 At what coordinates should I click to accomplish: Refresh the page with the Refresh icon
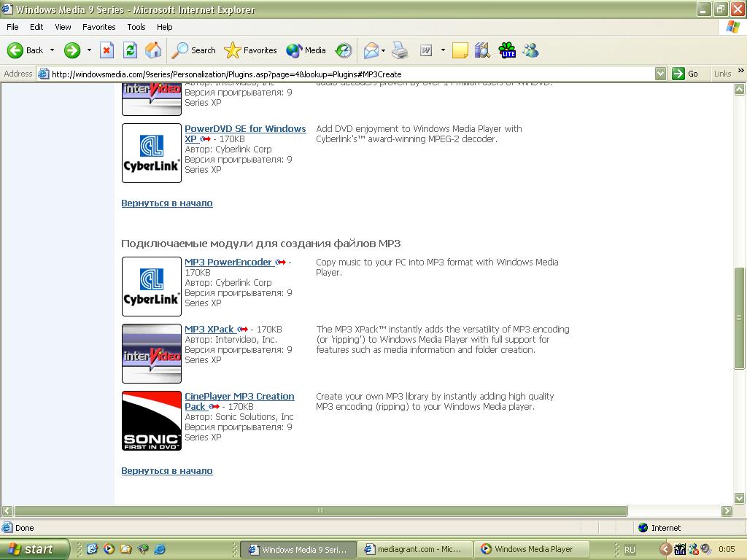130,50
